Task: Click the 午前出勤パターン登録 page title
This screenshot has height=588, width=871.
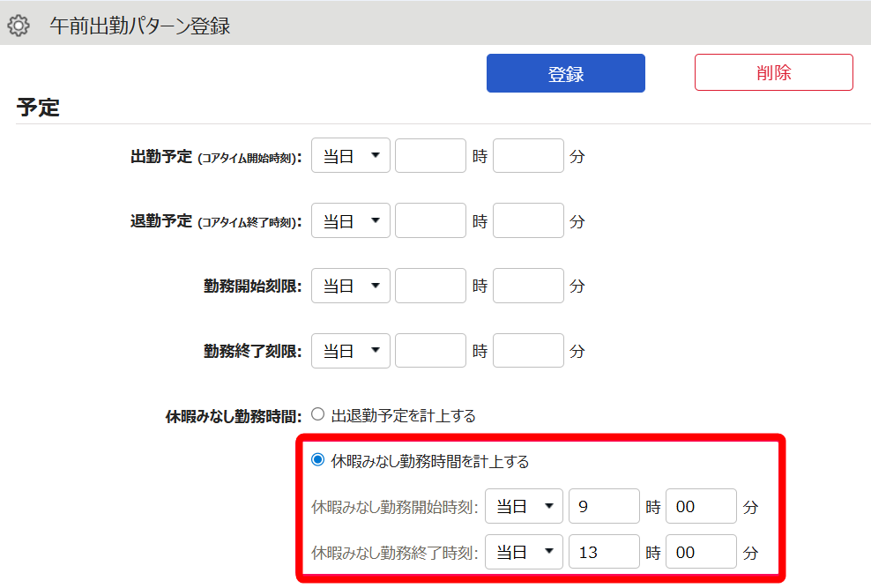Action: tap(139, 26)
